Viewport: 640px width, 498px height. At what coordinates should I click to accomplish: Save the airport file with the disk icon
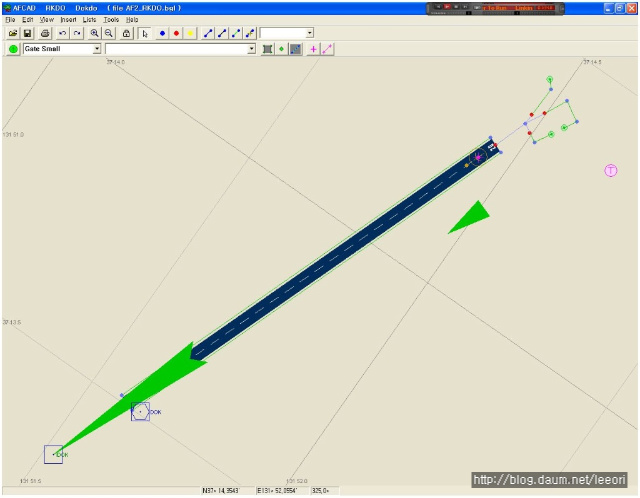(27, 33)
